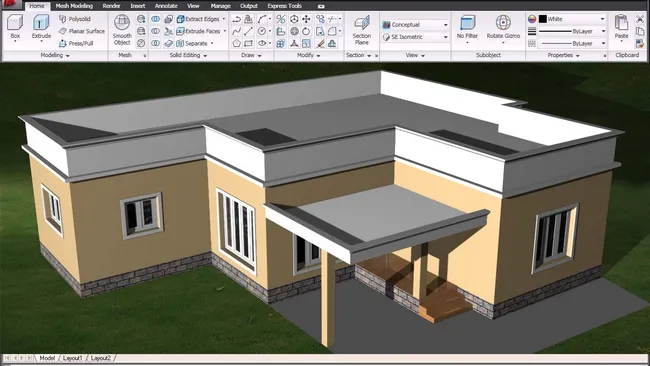
Task: Open the lineweight ByLayer dropdown
Action: click(x=572, y=31)
